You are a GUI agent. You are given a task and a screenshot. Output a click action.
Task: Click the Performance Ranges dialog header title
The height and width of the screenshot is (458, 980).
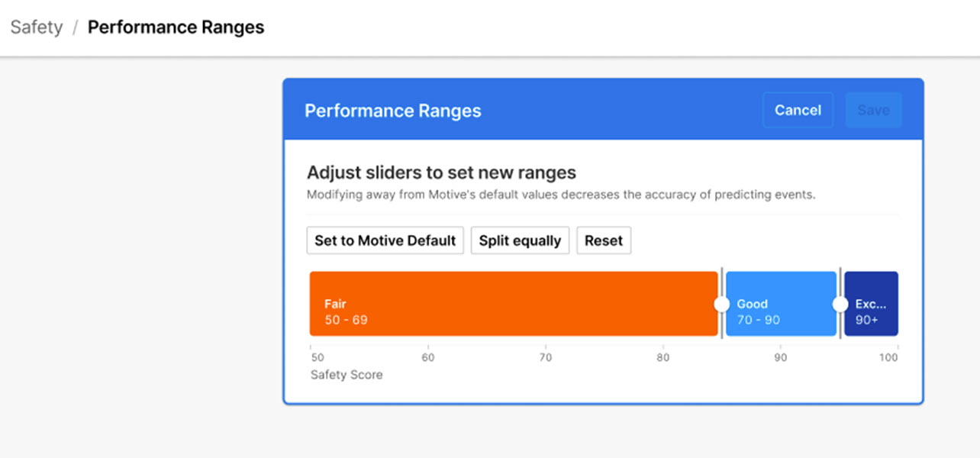coord(392,111)
